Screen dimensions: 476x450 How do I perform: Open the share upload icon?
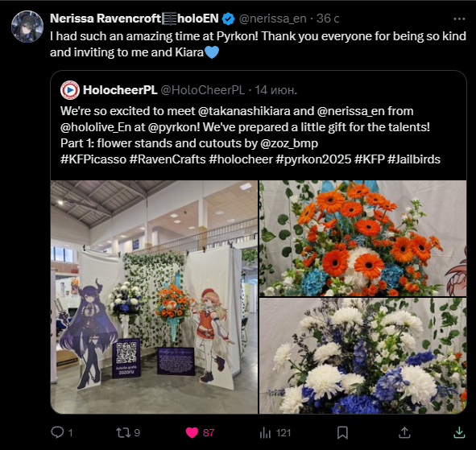click(404, 432)
